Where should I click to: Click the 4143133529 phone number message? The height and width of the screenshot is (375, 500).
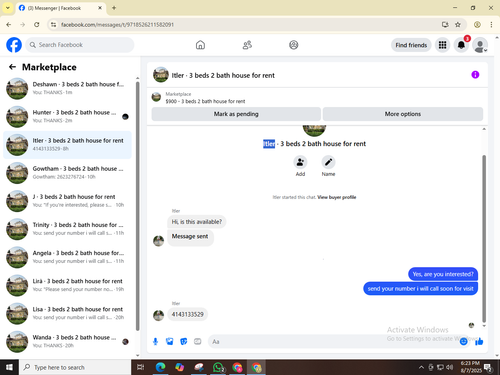pyautogui.click(x=188, y=314)
